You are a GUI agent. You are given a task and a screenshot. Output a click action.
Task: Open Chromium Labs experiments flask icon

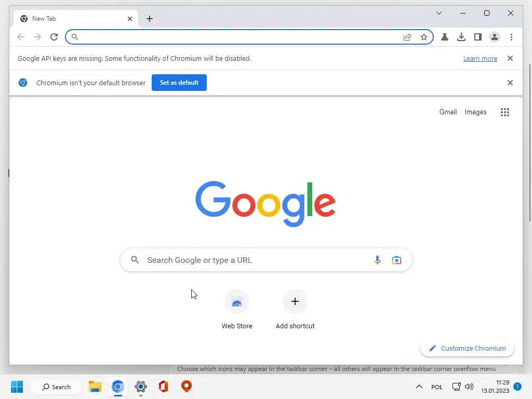pos(445,37)
